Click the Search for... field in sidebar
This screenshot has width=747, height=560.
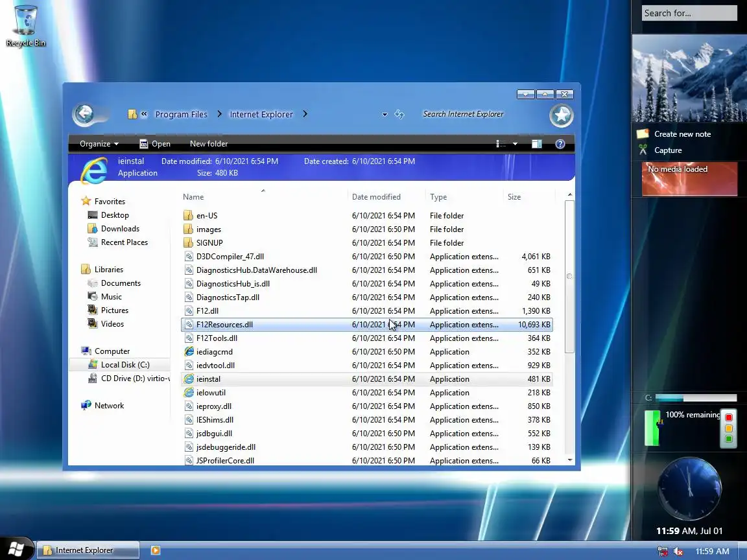tap(689, 13)
